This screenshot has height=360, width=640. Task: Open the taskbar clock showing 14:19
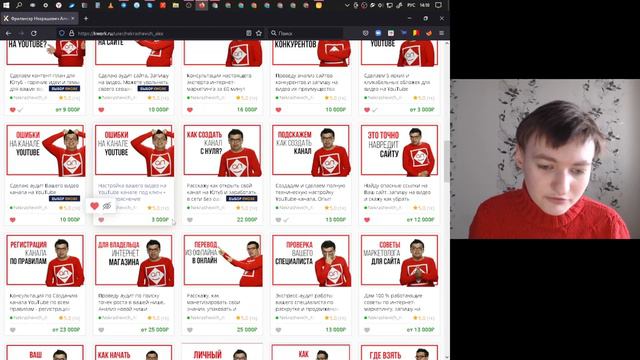pos(424,5)
